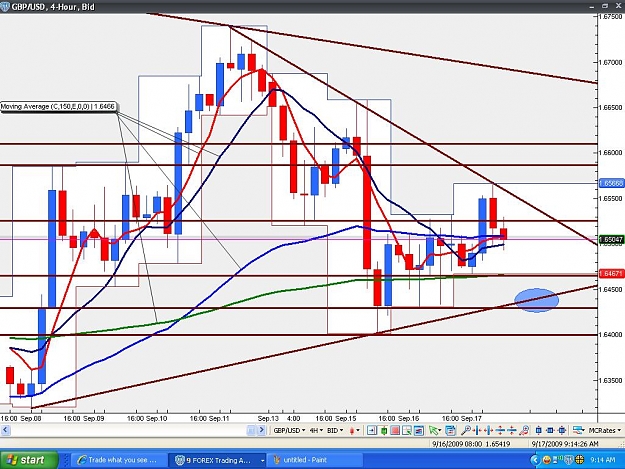Click the chart scroll left arrow at far left

(5, 430)
